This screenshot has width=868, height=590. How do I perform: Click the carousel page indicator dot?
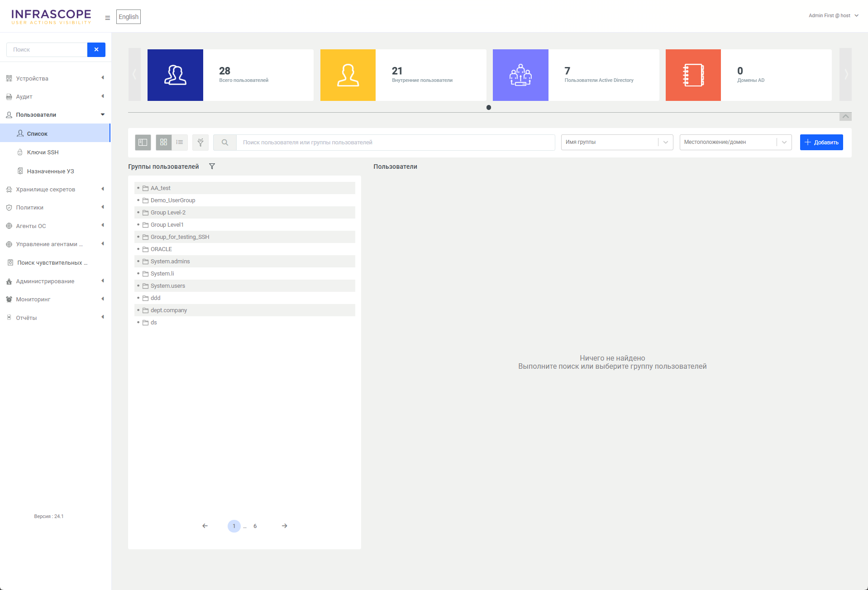(489, 108)
